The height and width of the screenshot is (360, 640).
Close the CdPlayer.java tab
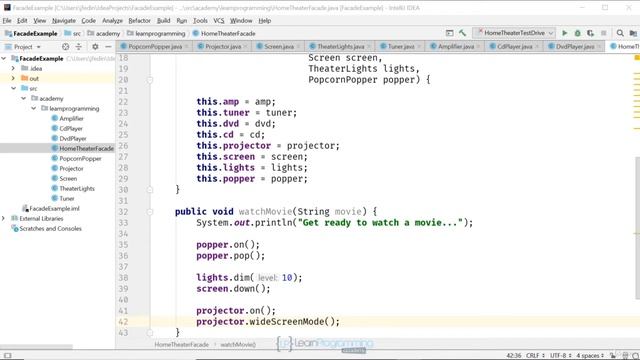click(x=536, y=47)
